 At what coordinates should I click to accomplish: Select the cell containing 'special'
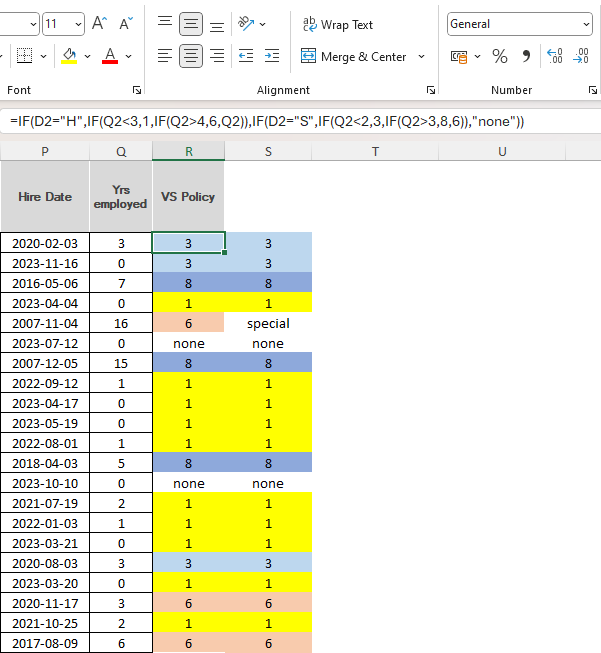coord(268,324)
